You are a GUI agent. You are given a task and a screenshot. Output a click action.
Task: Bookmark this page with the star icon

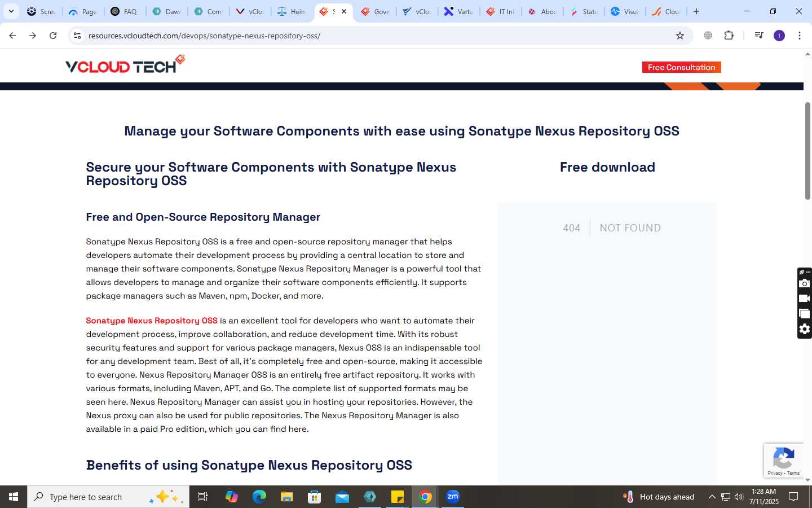pyautogui.click(x=680, y=36)
